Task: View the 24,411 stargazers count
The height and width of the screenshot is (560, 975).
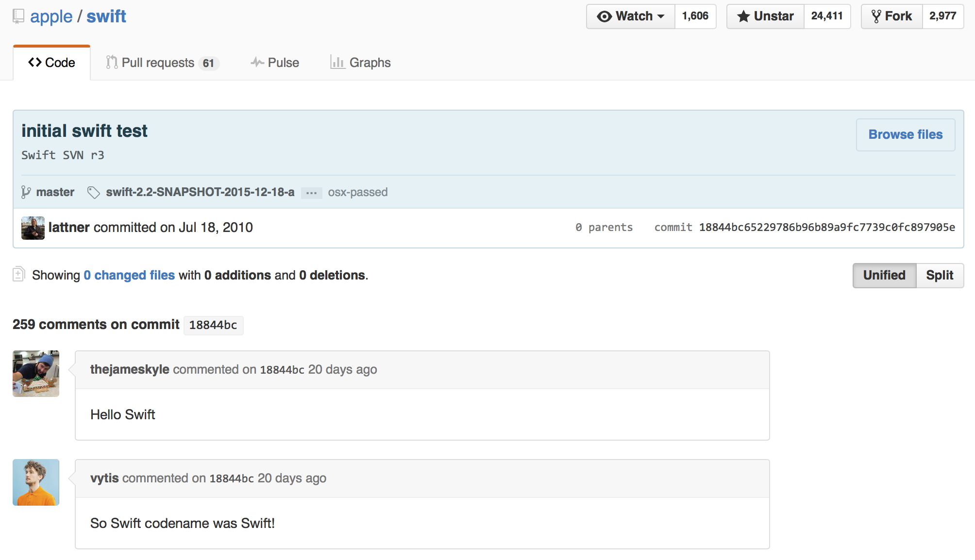Action: [827, 16]
